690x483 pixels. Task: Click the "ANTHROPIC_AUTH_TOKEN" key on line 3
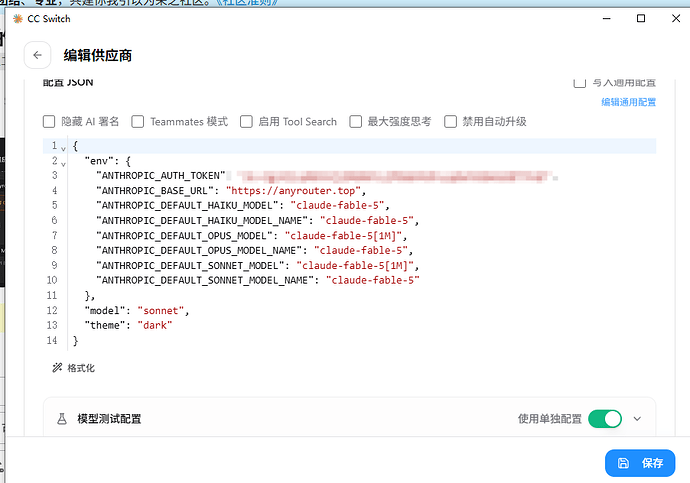click(161, 176)
